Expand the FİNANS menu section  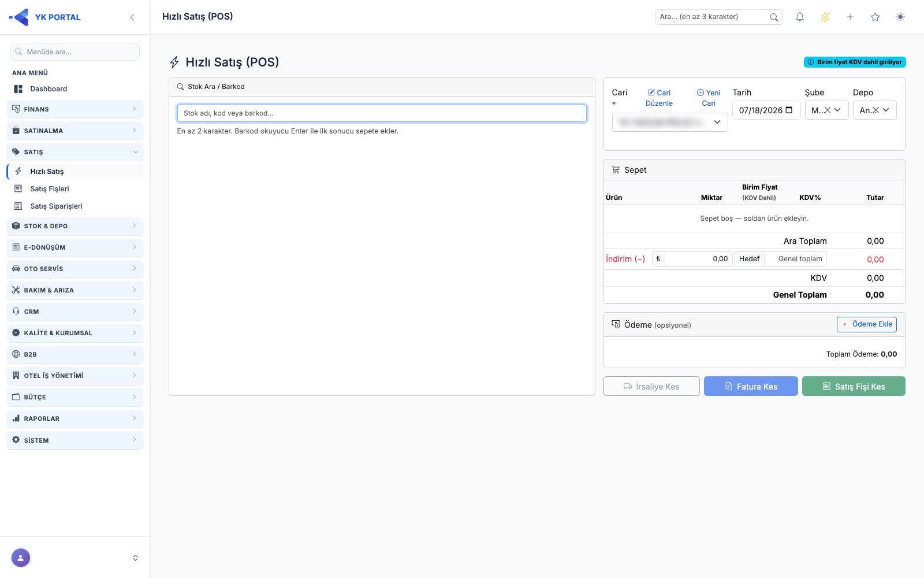point(75,109)
